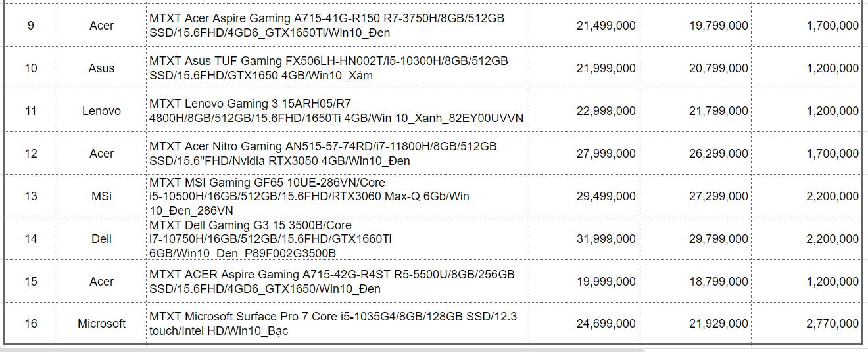Click the row number 15 cell
This screenshot has height=352, width=868.
point(30,281)
